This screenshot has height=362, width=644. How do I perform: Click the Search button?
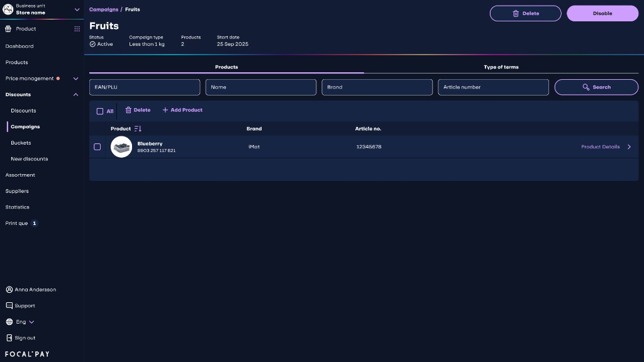(596, 87)
